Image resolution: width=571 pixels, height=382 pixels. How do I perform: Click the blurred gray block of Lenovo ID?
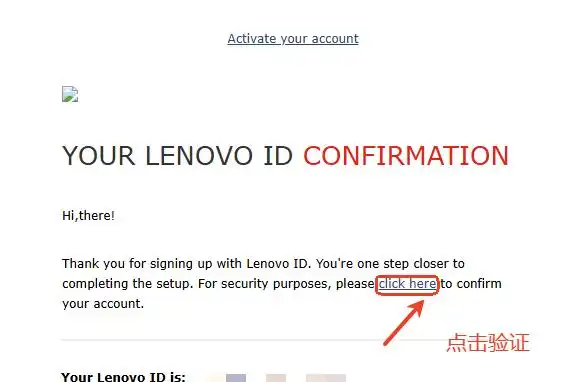pos(326,378)
